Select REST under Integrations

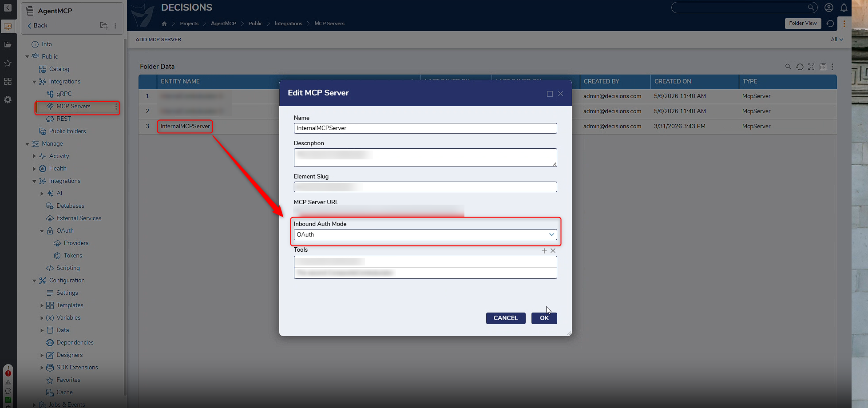pos(63,119)
